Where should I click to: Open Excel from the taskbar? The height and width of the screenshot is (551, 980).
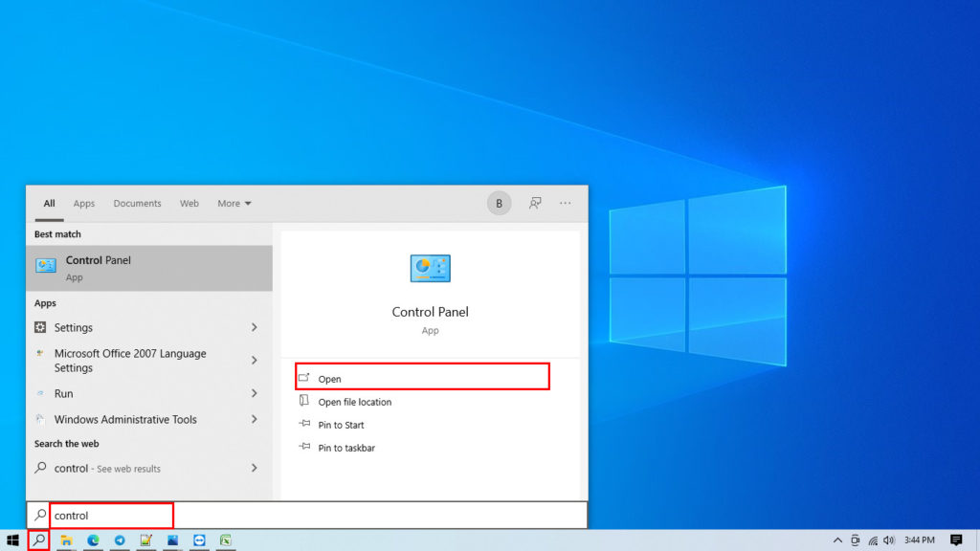pyautogui.click(x=226, y=540)
